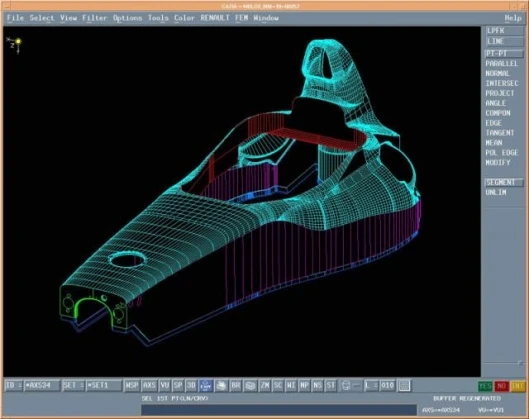529x419 pixels.
Task: Expand the Filter menu
Action: [94, 18]
